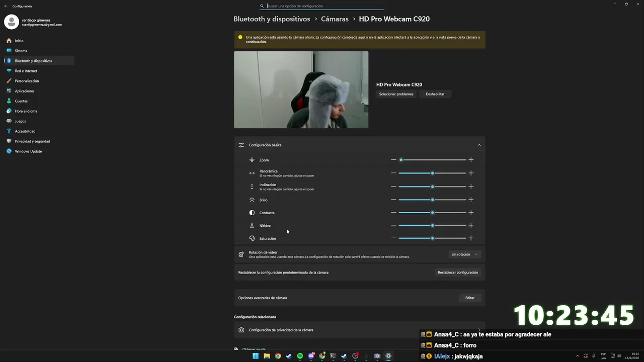Click the webcam preview image

(x=301, y=89)
